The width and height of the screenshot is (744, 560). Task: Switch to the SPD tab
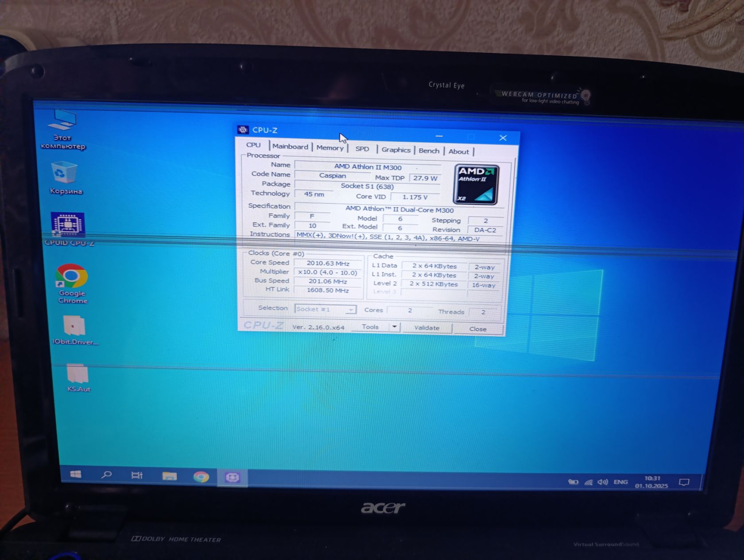[362, 149]
